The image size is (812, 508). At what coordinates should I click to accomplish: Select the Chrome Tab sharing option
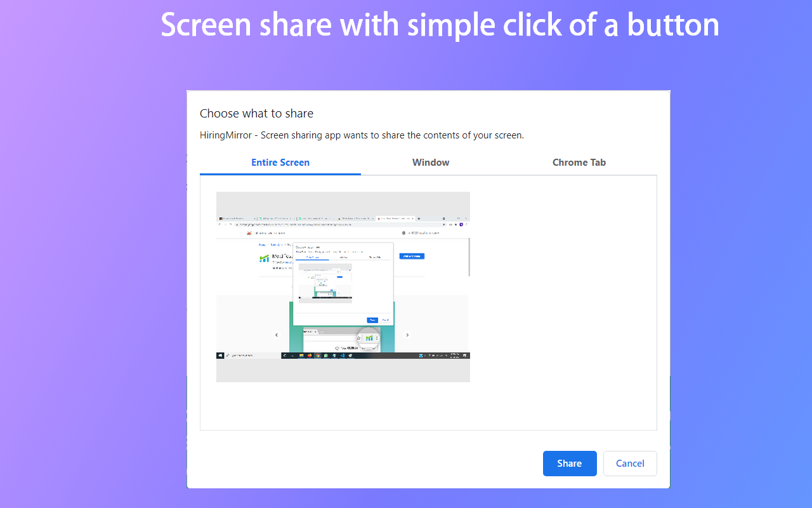(579, 163)
